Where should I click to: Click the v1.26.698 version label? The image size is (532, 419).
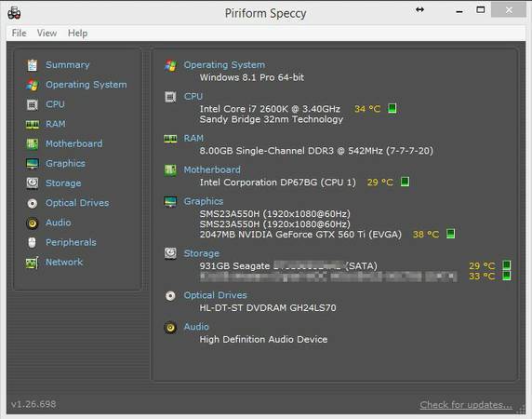pyautogui.click(x=33, y=404)
